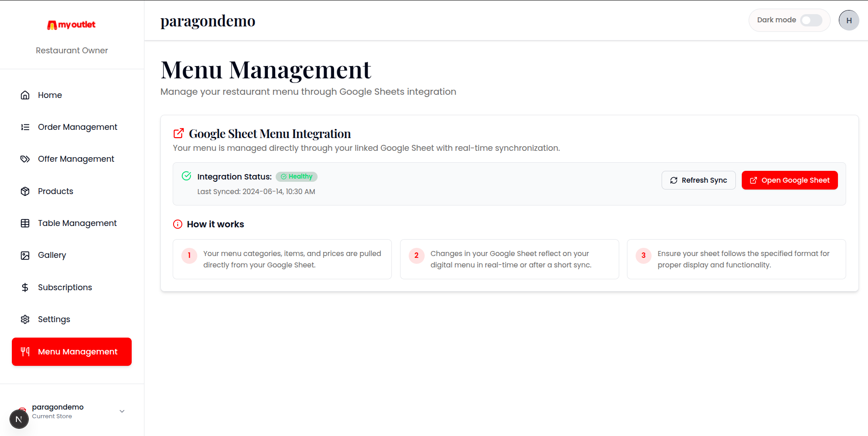Click the Products box icon
This screenshot has height=436, width=868.
[25, 191]
